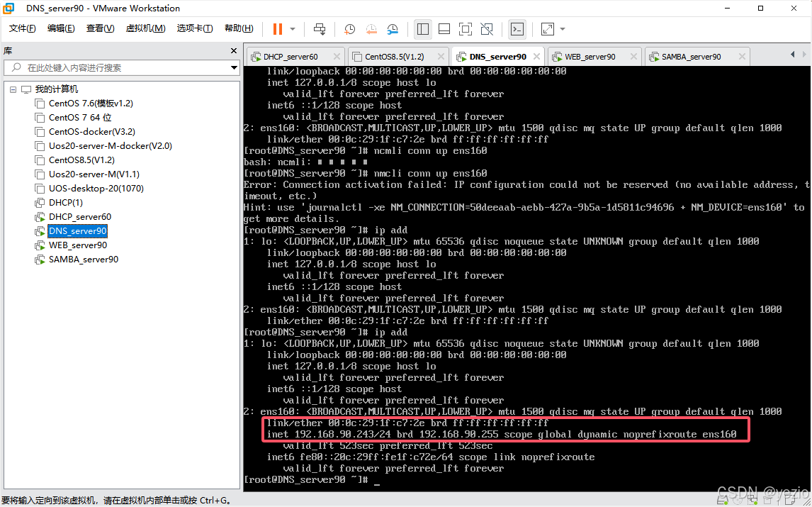Select SAMBA_server90 in the library tree
Viewport: 812px width, 507px height.
pyautogui.click(x=84, y=260)
